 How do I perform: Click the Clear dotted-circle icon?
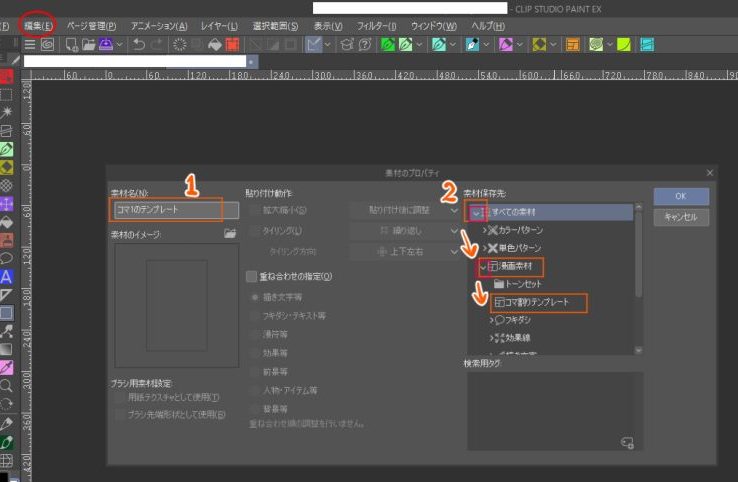[x=179, y=45]
